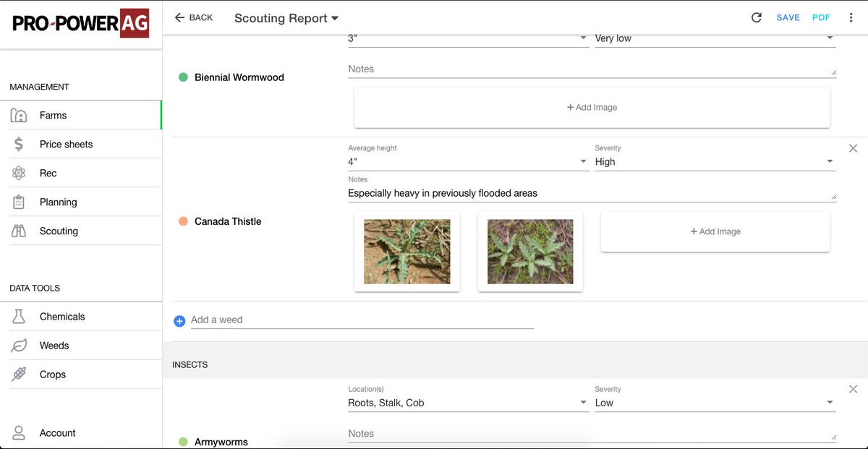Click the green dot beside Biennial Wormwood

coord(183,77)
